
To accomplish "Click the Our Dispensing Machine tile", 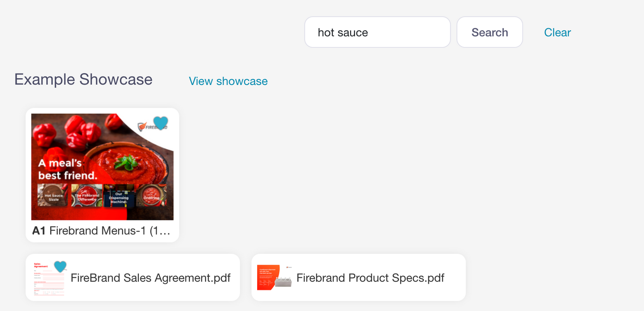I will pyautogui.click(x=118, y=197).
